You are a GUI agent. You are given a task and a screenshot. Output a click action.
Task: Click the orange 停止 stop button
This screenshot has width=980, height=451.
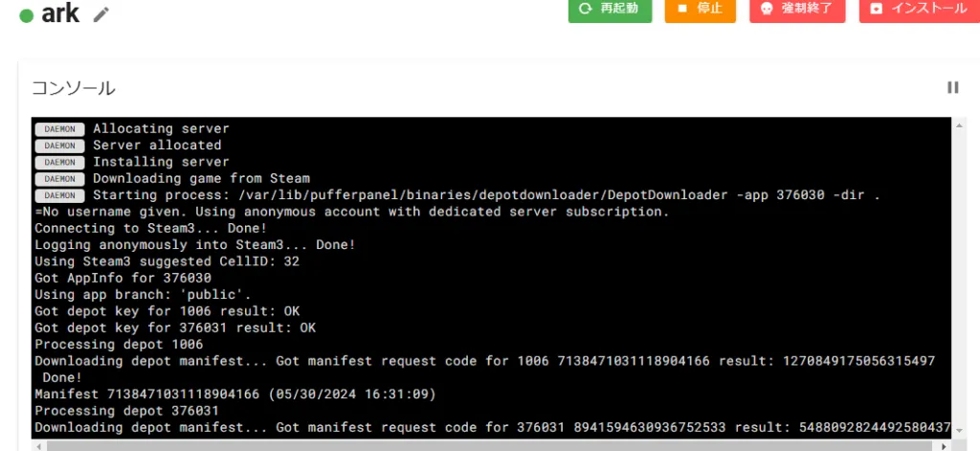pyautogui.click(x=700, y=10)
